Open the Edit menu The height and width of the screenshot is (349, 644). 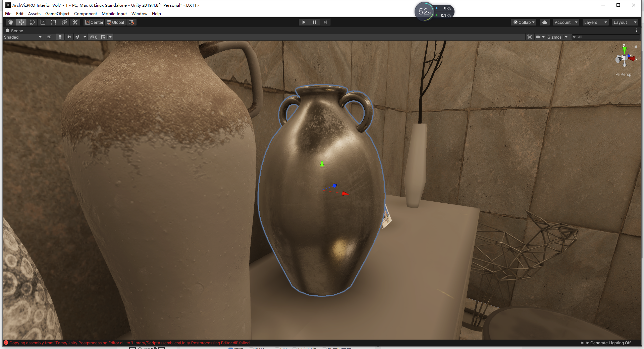[x=20, y=14]
